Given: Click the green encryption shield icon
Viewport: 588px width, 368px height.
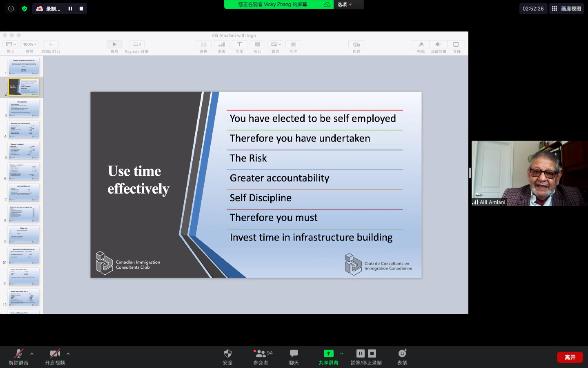Looking at the screenshot, I should click(24, 9).
